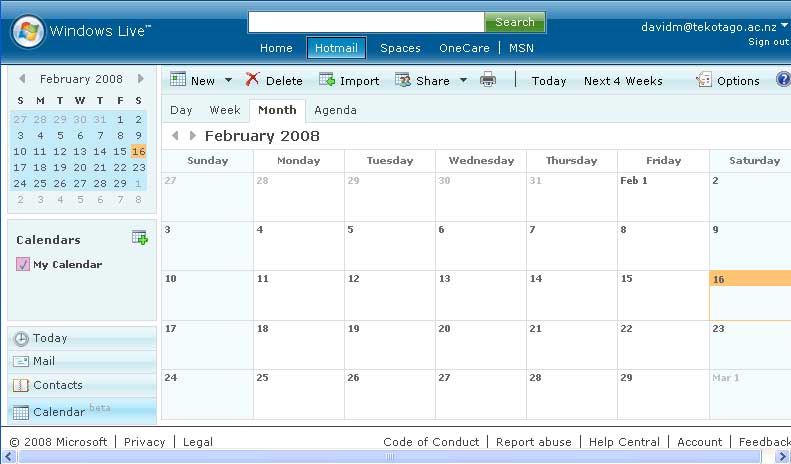
Task: Click the New calendar item icon
Action: tap(178, 79)
